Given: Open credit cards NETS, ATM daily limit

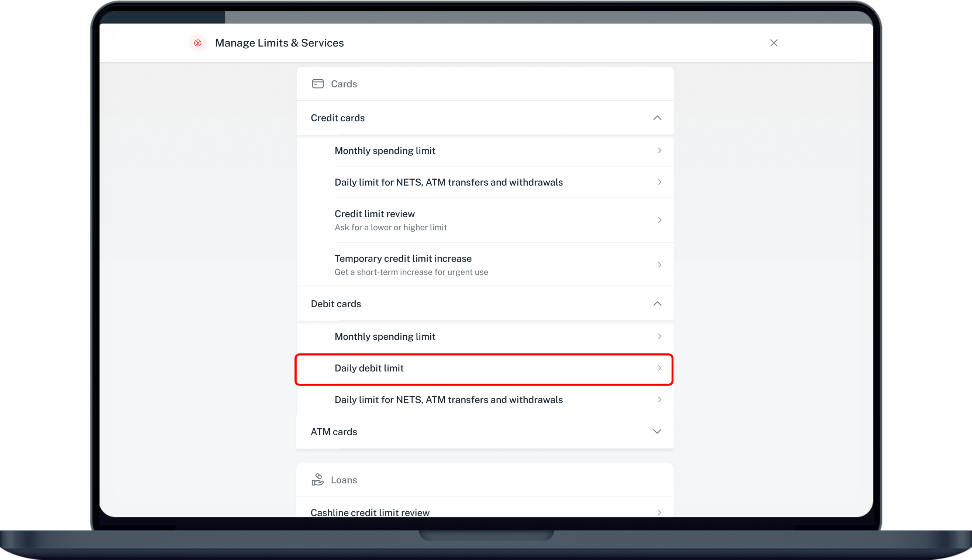Looking at the screenshot, I should pyautogui.click(x=448, y=182).
